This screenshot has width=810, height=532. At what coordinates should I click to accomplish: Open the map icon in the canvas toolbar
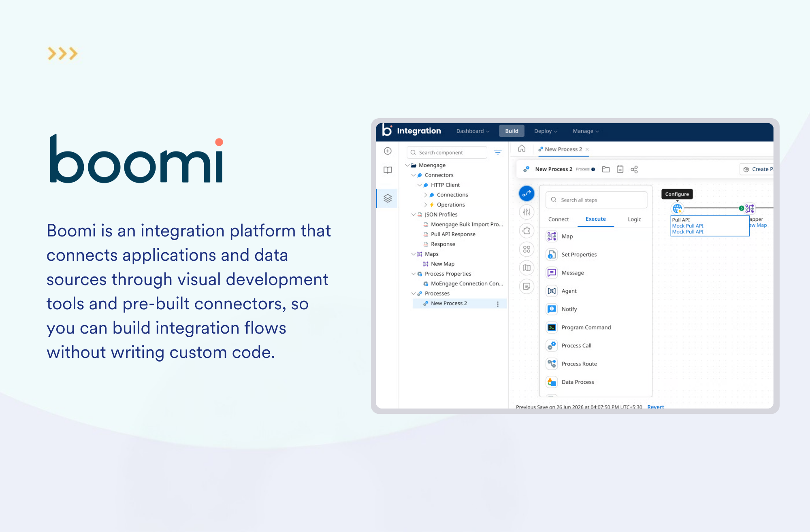pyautogui.click(x=526, y=268)
